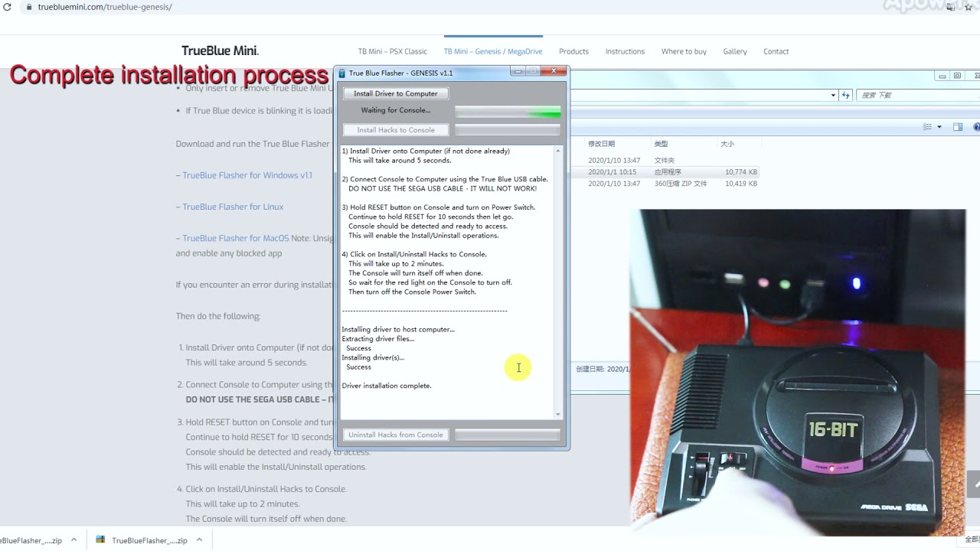The image size is (980, 551).
Task: Expand options for first TrueBlueFlasher zip download
Action: pyautogui.click(x=73, y=540)
